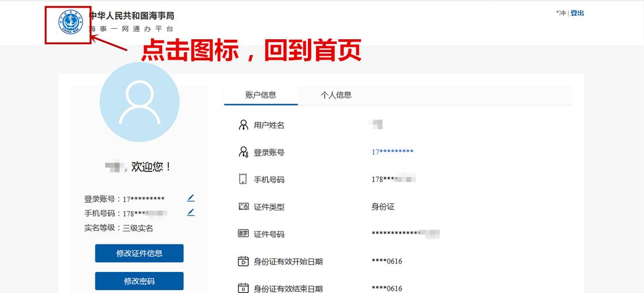Viewport: 644px width, 293px height.
Task: Click the sidebar 登录账号：17********* text
Action: click(x=125, y=199)
